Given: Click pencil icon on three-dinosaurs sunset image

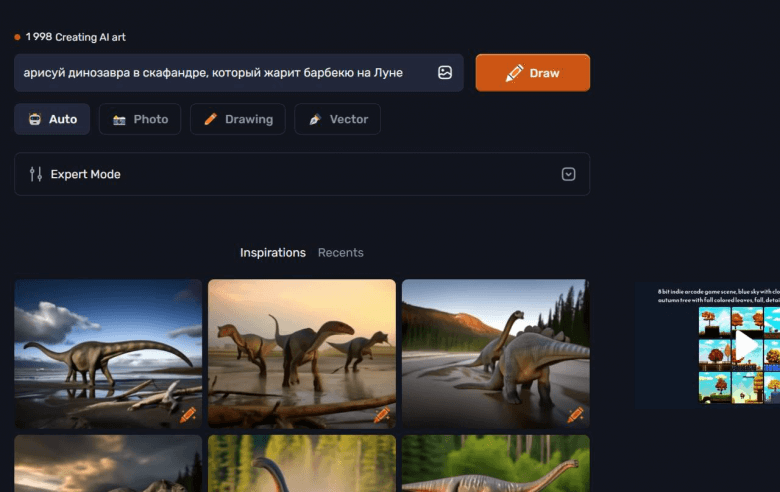Looking at the screenshot, I should coord(381,415).
